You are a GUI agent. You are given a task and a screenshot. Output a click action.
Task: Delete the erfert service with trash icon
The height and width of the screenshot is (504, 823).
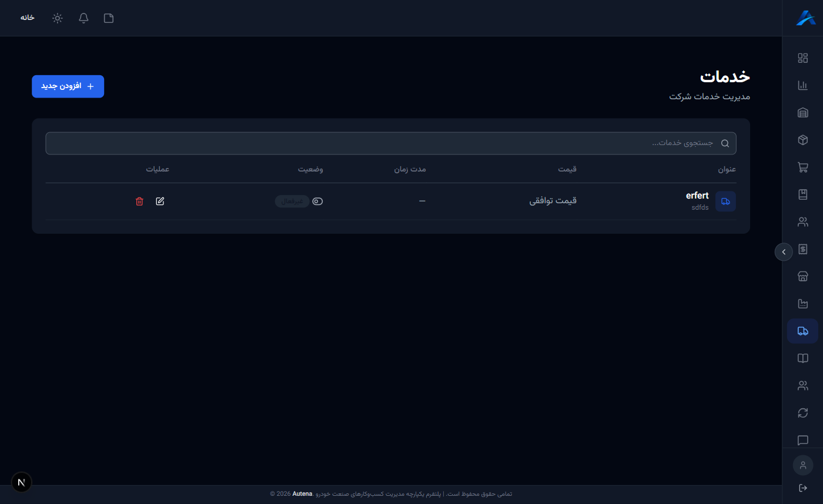(x=139, y=201)
